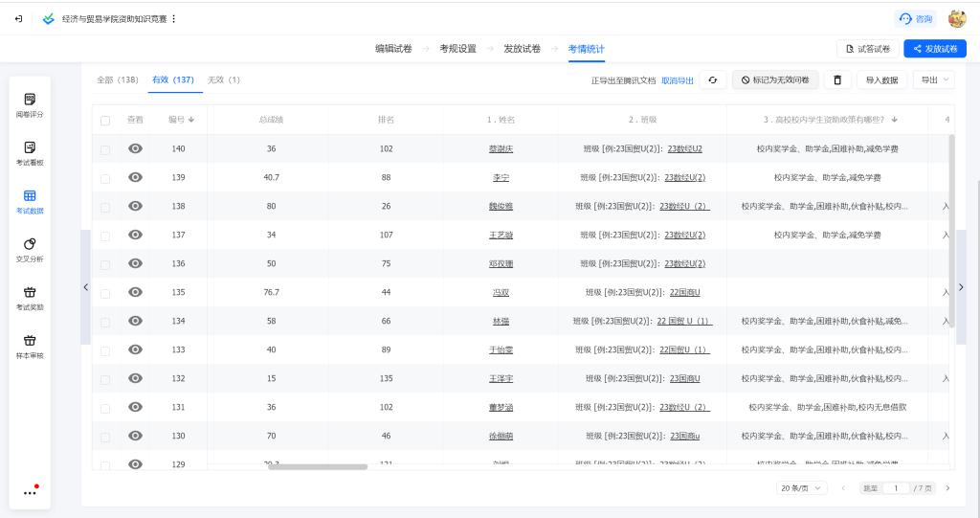Tick the checkbox for row 134

[105, 322]
